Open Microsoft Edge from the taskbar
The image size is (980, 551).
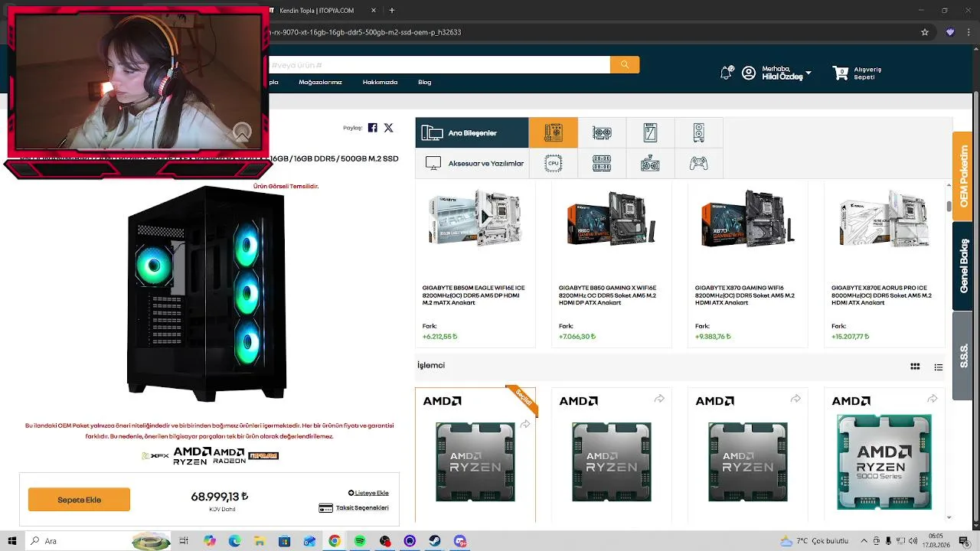pos(234,541)
